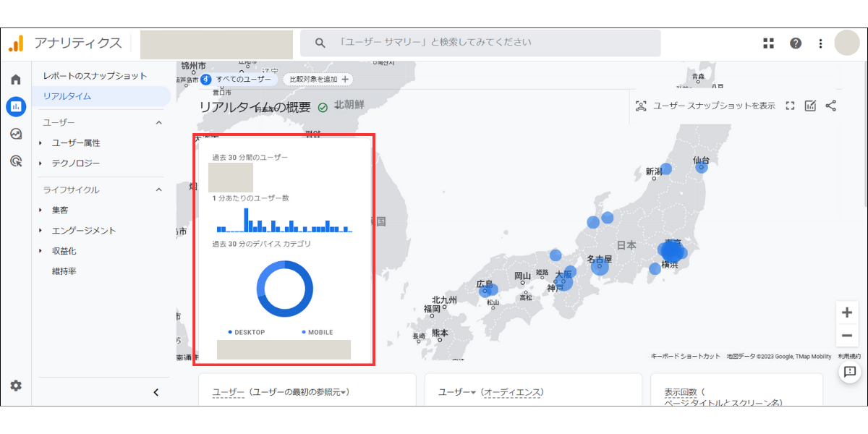The image size is (868, 434).
Task: Click MOBILE legend item
Action: point(318,332)
